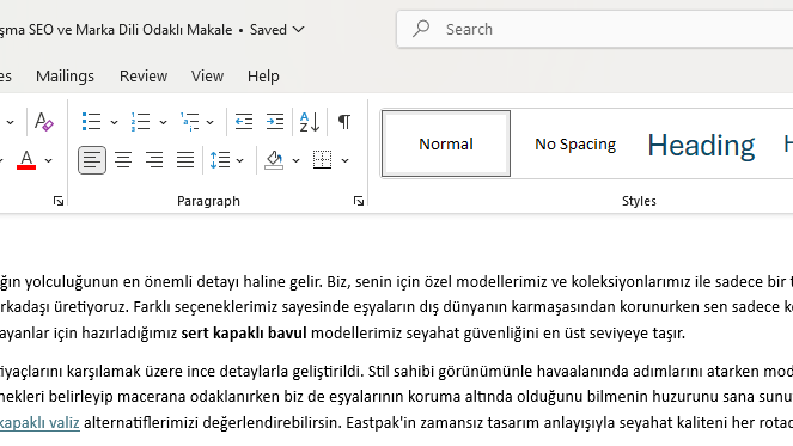
Task: Follow the 'kapaklı valiz' hyperlink
Action: click(40, 422)
